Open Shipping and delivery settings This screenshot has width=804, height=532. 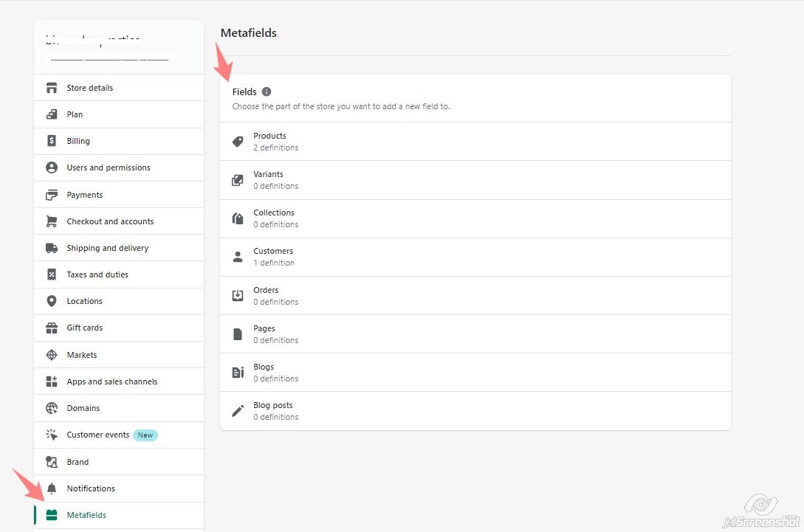[x=108, y=248]
